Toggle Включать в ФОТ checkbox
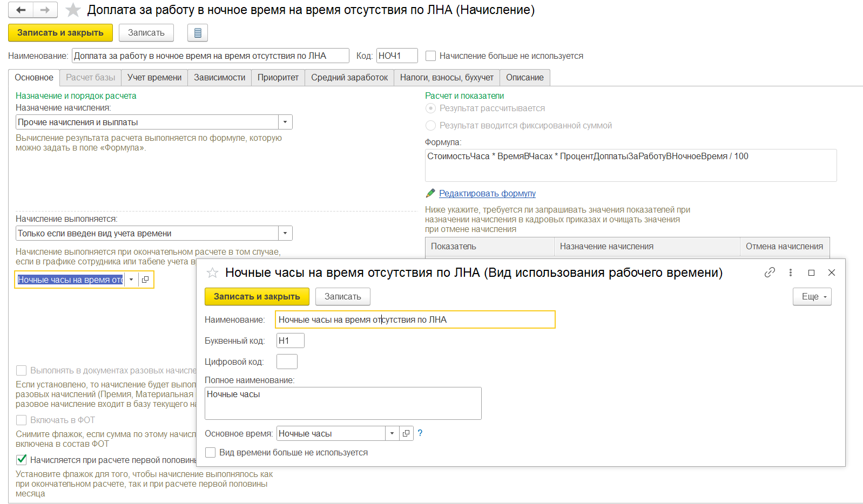 (x=22, y=420)
